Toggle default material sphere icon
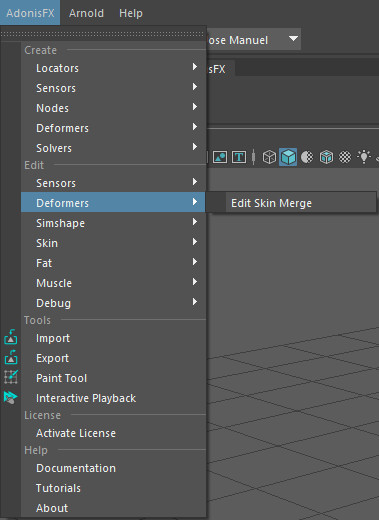 click(307, 157)
